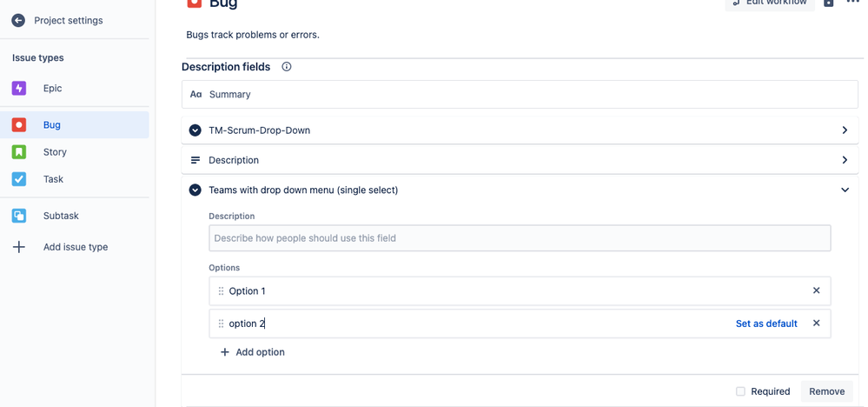The image size is (868, 407).
Task: Select the purple Epic issue type icon
Action: [19, 88]
